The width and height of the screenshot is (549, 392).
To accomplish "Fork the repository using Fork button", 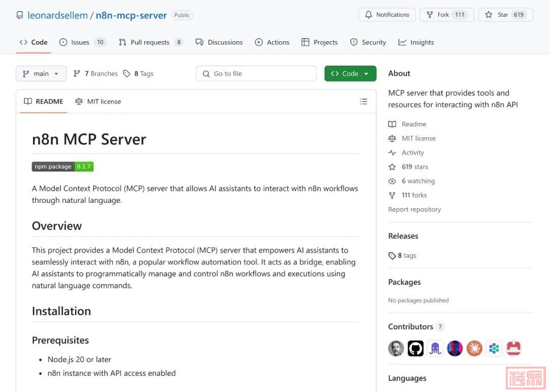I will pos(446,15).
